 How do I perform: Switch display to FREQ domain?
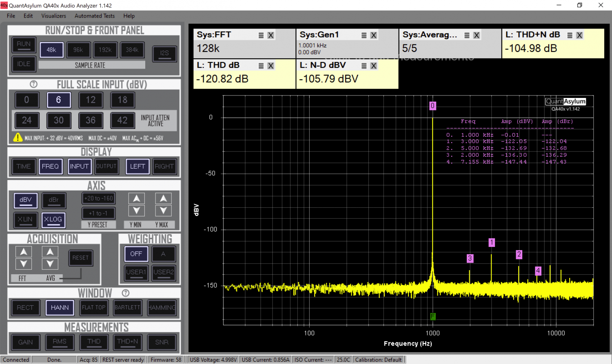50,166
